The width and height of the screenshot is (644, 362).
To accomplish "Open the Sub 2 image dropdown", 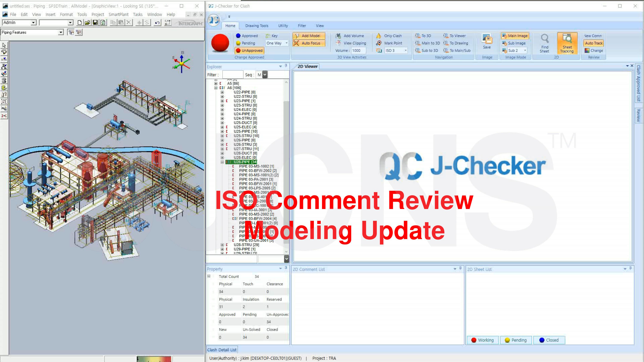I will (x=525, y=50).
